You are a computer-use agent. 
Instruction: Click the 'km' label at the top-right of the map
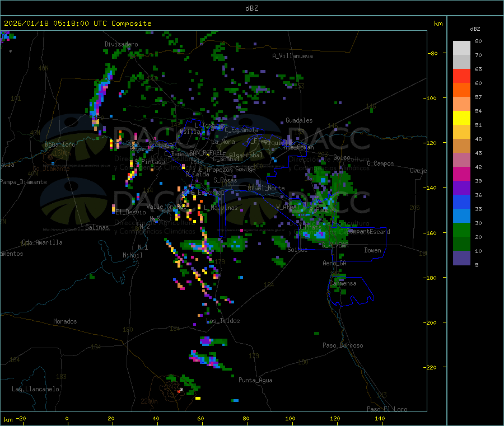[438, 24]
